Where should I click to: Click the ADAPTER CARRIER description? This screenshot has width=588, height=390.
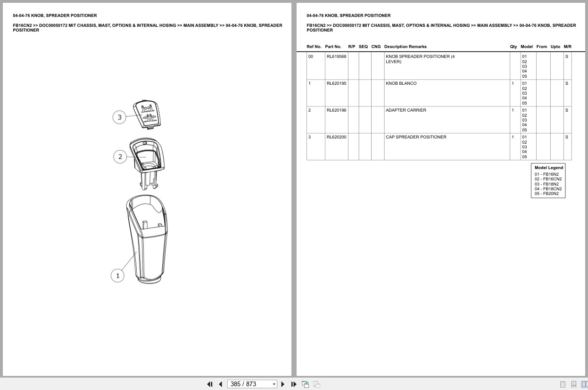click(406, 110)
